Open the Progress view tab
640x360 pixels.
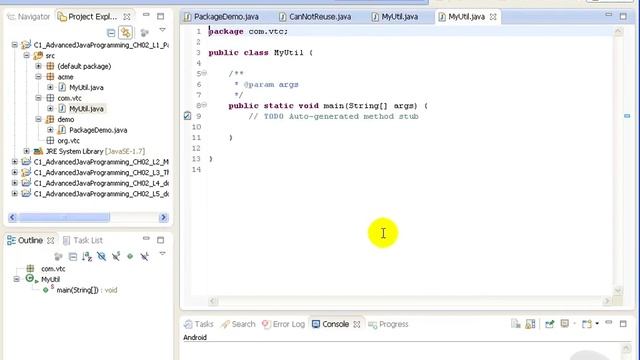coord(388,324)
